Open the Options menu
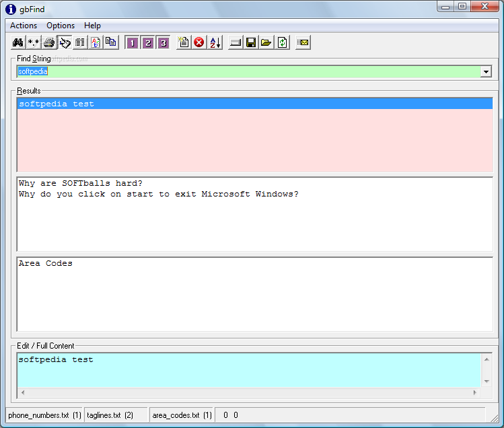 pos(61,26)
